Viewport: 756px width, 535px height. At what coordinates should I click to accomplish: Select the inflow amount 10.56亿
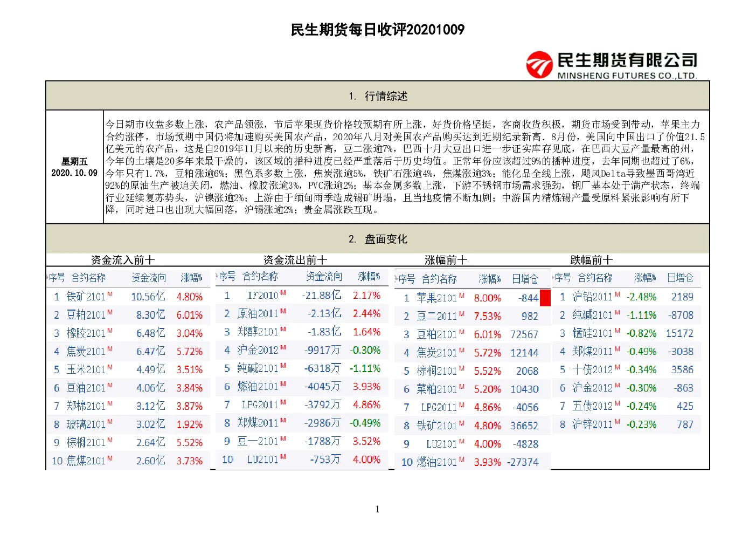click(148, 297)
